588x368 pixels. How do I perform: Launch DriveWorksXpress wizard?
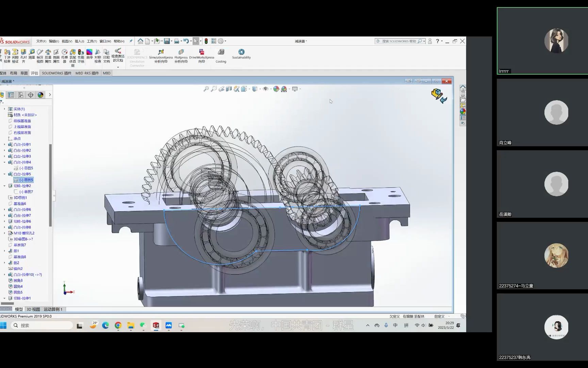pyautogui.click(x=201, y=56)
